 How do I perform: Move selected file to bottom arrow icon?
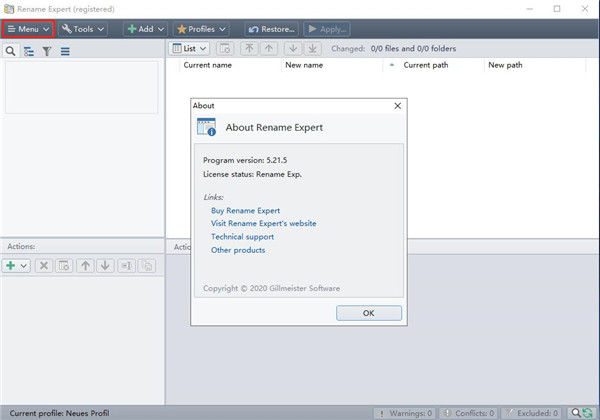point(313,49)
